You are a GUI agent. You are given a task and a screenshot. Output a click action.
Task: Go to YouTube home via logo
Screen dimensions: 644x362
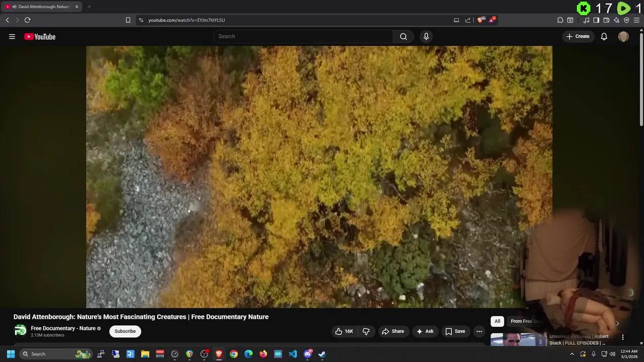[40, 37]
